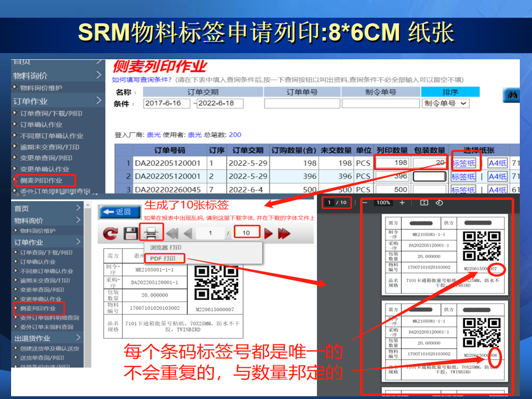Image resolution: width=532 pixels, height=399 pixels.
Task: Click the PDF viewer page number box
Action: 329,203
